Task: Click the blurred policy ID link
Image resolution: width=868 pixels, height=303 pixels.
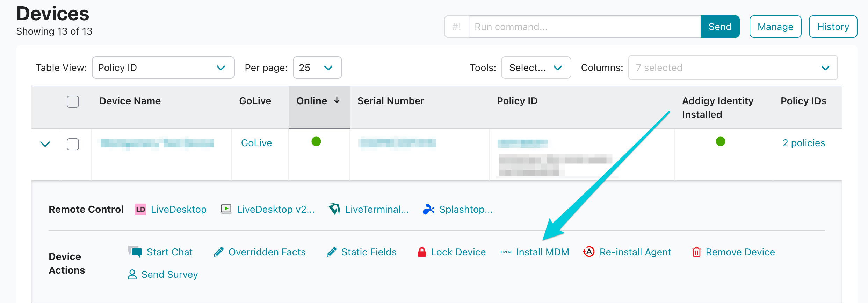Action: pyautogui.click(x=523, y=143)
